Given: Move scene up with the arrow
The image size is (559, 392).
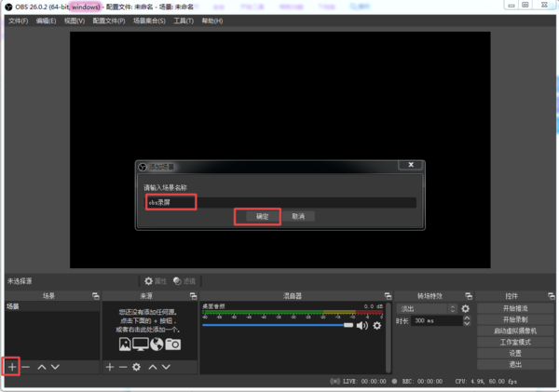Looking at the screenshot, I should coord(42,367).
